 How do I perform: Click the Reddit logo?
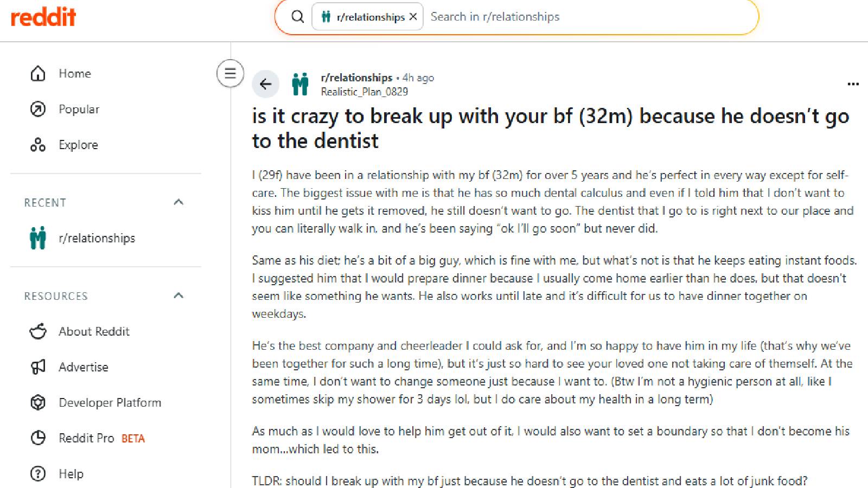43,17
